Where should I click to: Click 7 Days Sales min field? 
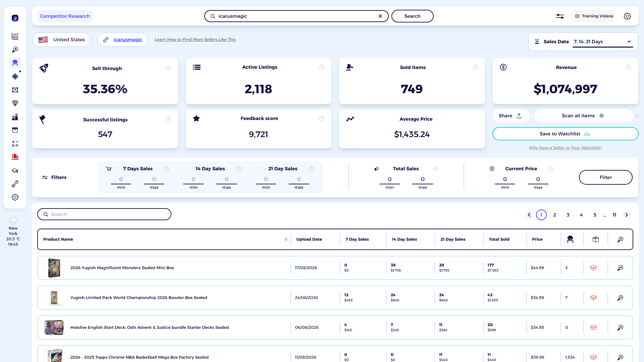coord(121,179)
